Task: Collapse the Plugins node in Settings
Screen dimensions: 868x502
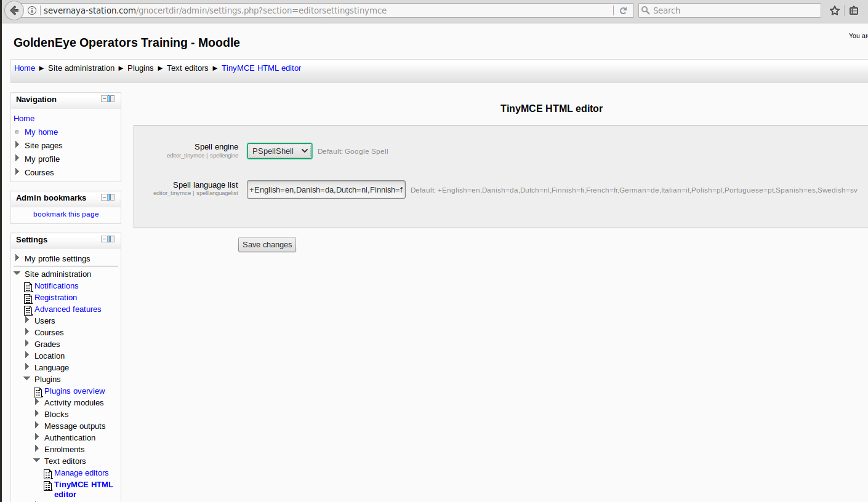Action: [27, 379]
